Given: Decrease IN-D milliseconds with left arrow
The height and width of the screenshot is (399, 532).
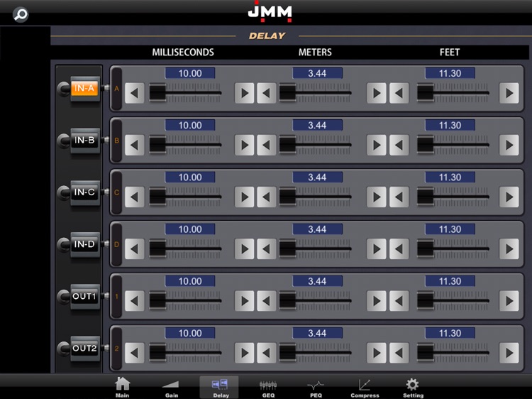Looking at the screenshot, I should tap(135, 249).
